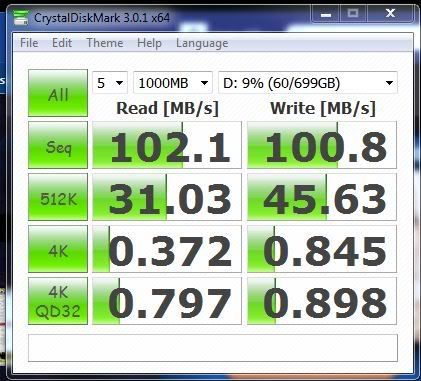This screenshot has height=381, width=421.
Task: Close the CrystalDiskMark window
Action: 390,14
